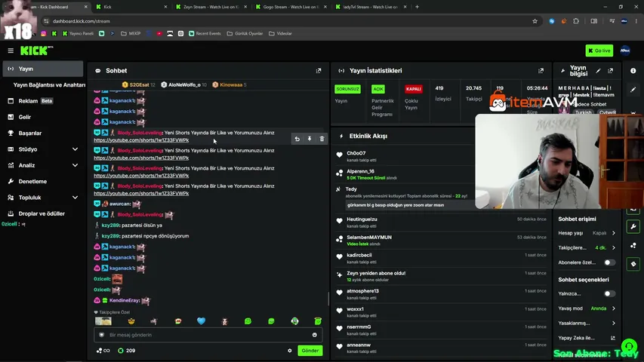Bookmark this page with the star icon
This screenshot has height=362, width=644.
pos(535,21)
